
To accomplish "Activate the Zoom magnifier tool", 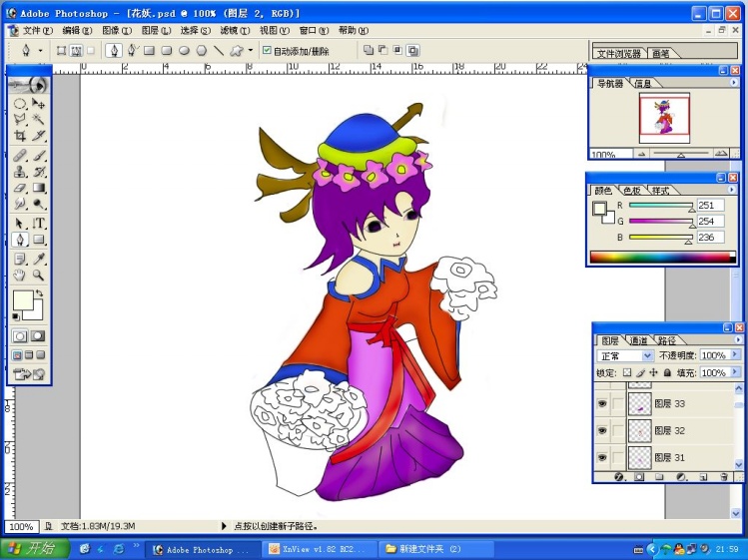I will click(38, 276).
